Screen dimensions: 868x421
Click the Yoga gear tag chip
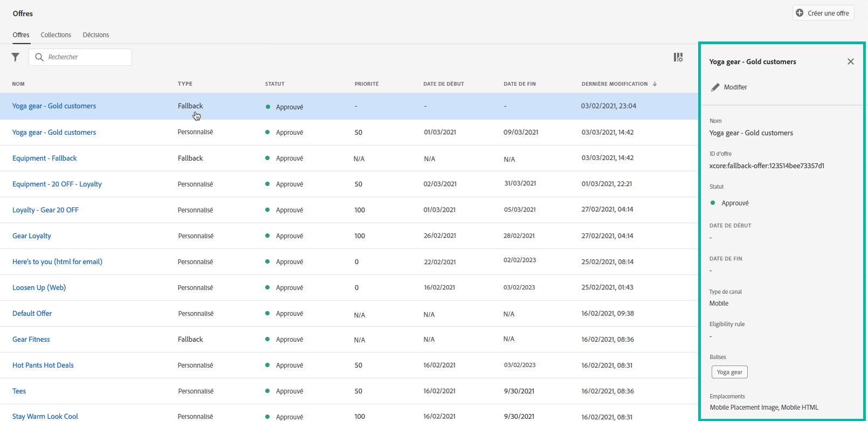point(729,372)
